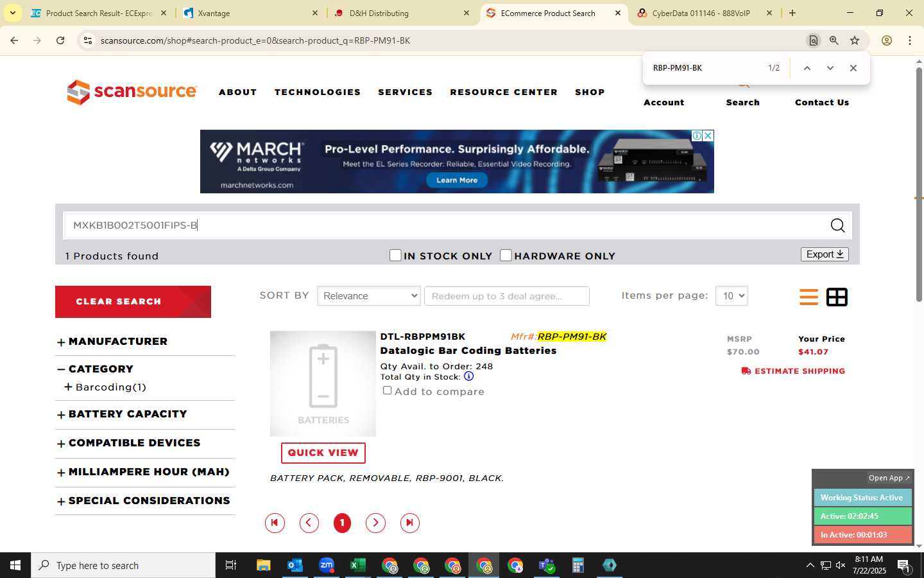Switch to D&H Distributing tab

pos(402,13)
